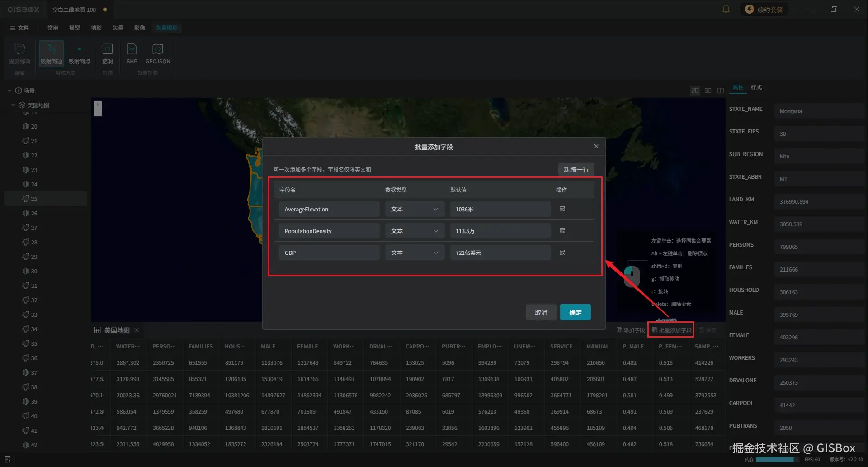868x467 pixels.
Task: Edit the GDP field name input
Action: (x=329, y=253)
